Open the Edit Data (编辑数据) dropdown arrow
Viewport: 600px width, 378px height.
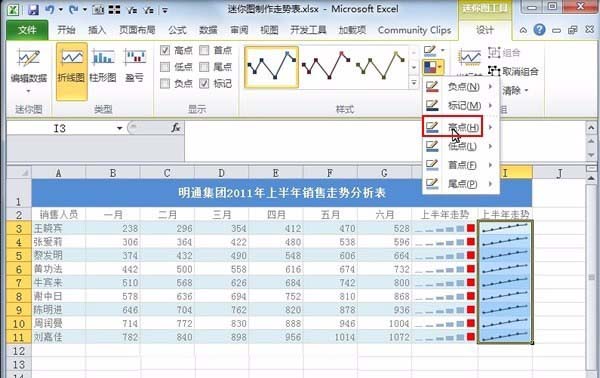click(28, 91)
